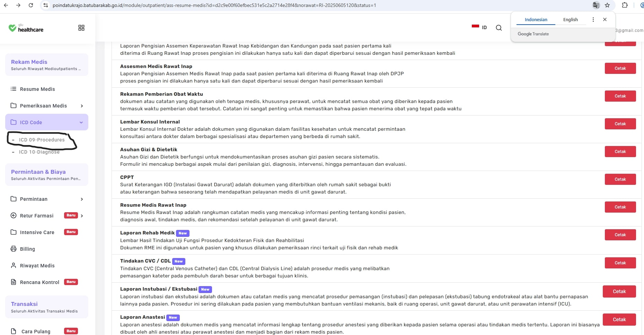Click Cetak for Tindakan CVC / CDL
This screenshot has width=644, height=335.
pos(620,263)
